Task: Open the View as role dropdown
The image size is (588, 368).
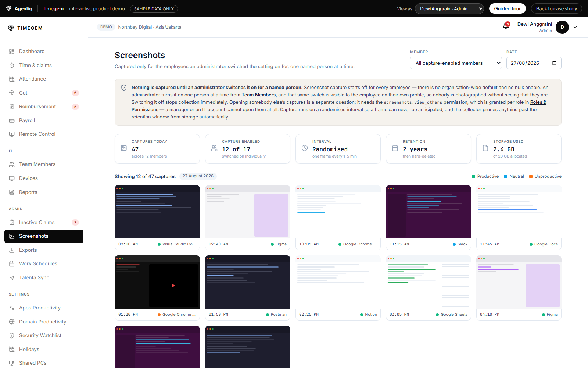Action: click(x=449, y=8)
